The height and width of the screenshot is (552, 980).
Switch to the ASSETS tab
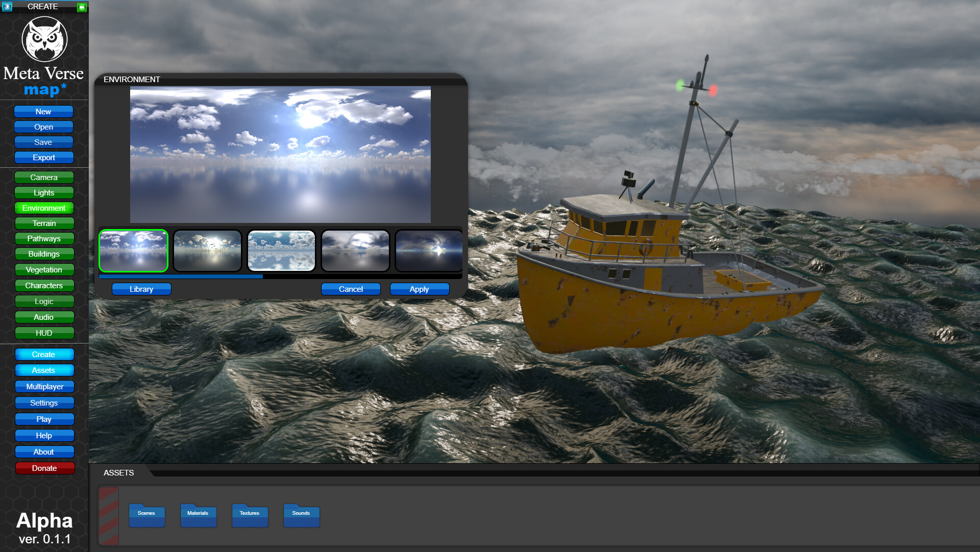pos(118,473)
